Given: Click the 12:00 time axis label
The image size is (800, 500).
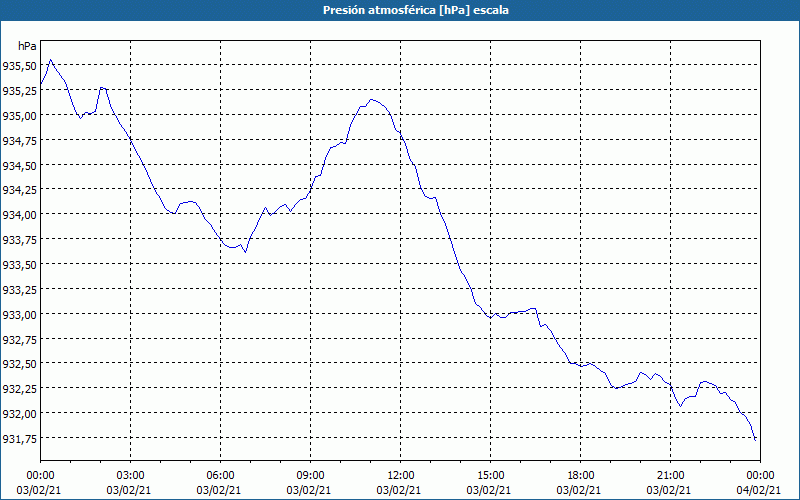Looking at the screenshot, I should pos(401,476).
